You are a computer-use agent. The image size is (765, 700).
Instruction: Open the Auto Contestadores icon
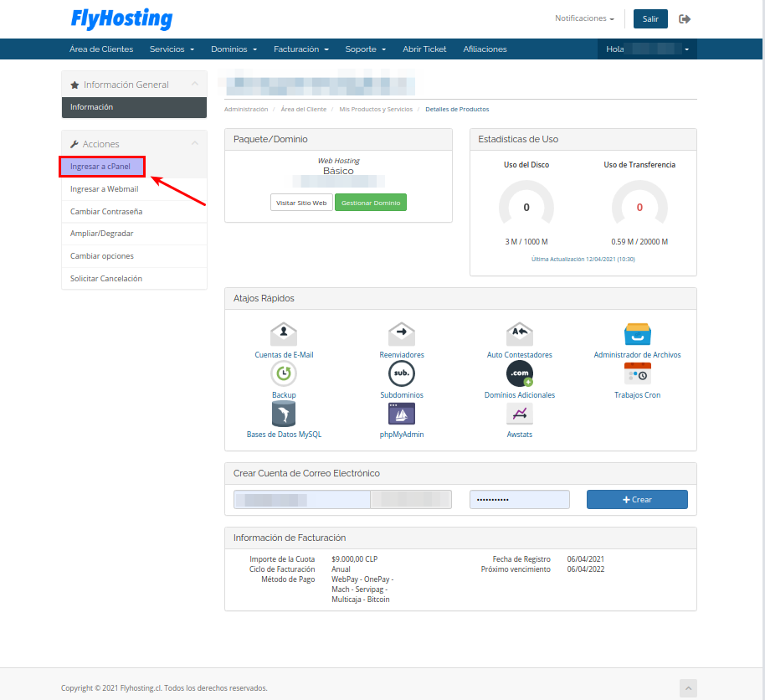520,334
